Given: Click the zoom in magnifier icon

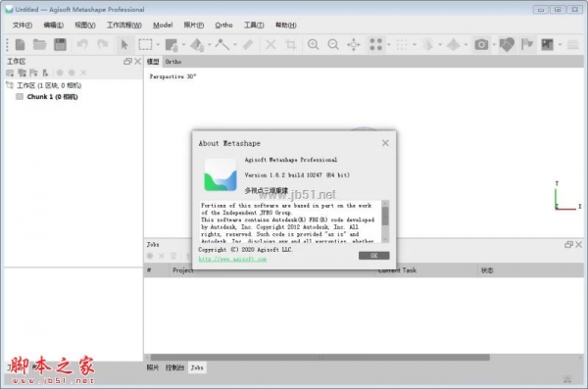Looking at the screenshot, I should click(x=314, y=45).
